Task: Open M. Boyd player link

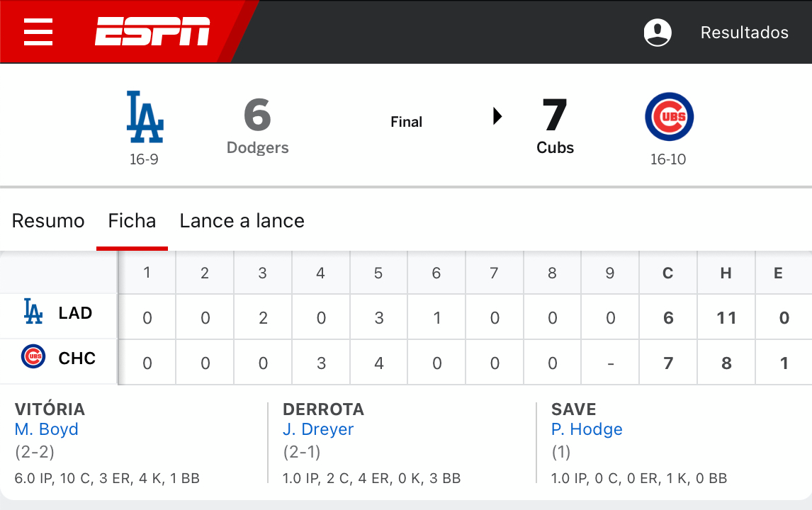Action: (x=47, y=429)
